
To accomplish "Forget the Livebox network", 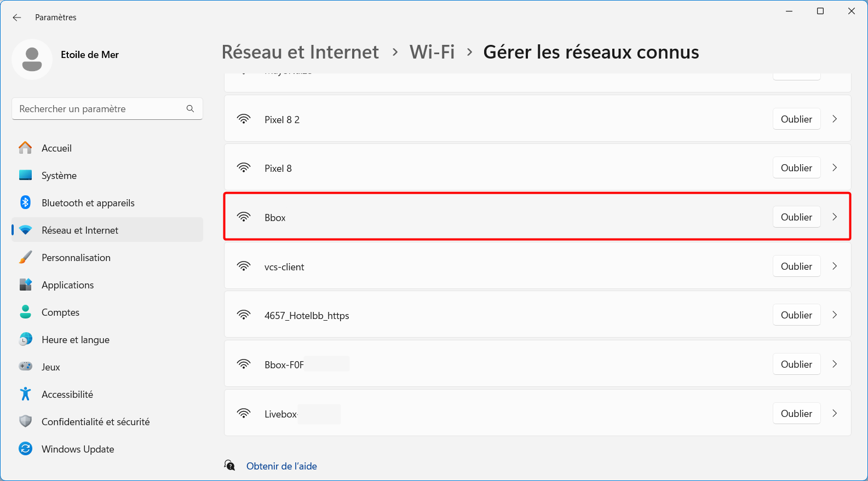I will tap(796, 413).
